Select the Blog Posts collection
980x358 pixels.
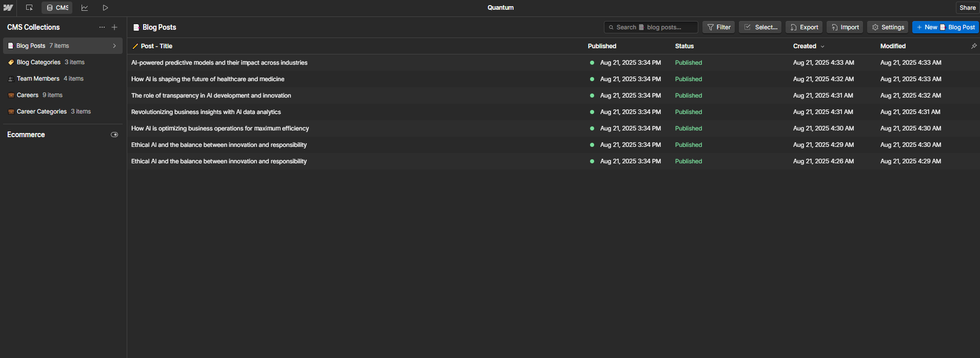63,46
